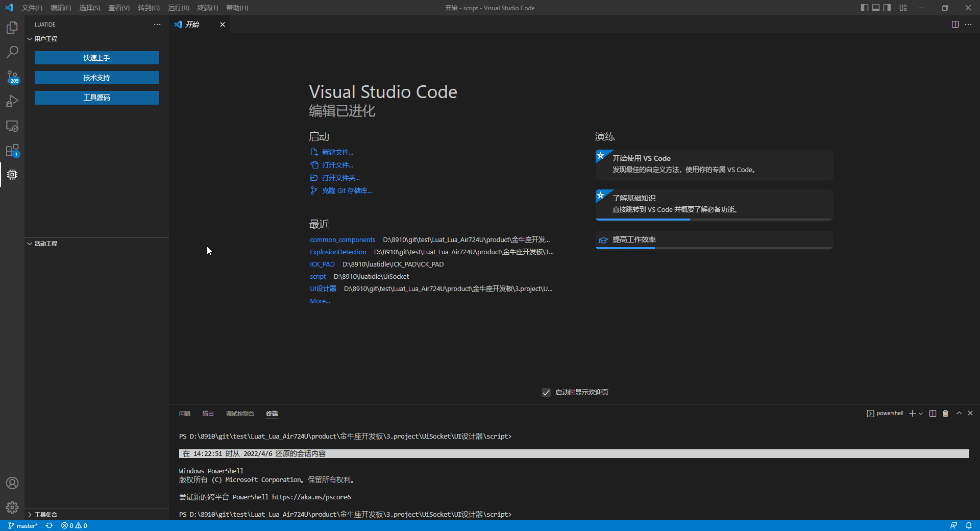Viewport: 980px width, 531px height.
Task: Create a new terminal with plus icon
Action: pyautogui.click(x=912, y=414)
